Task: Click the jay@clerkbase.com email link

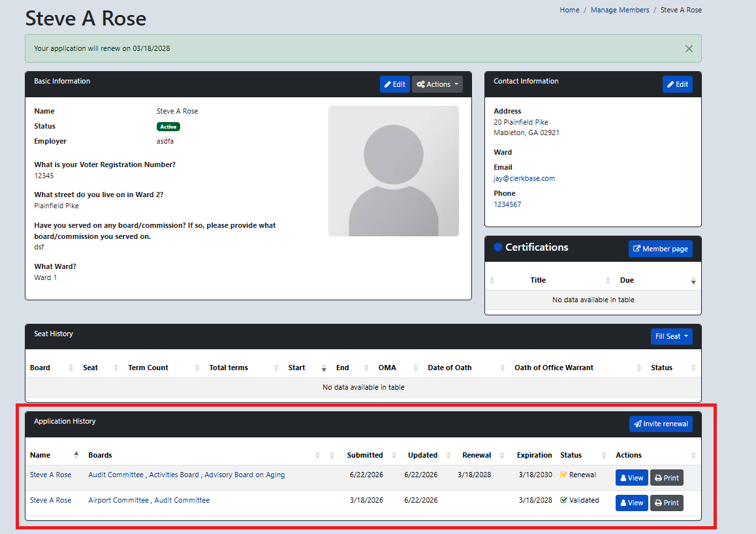Action: click(524, 178)
